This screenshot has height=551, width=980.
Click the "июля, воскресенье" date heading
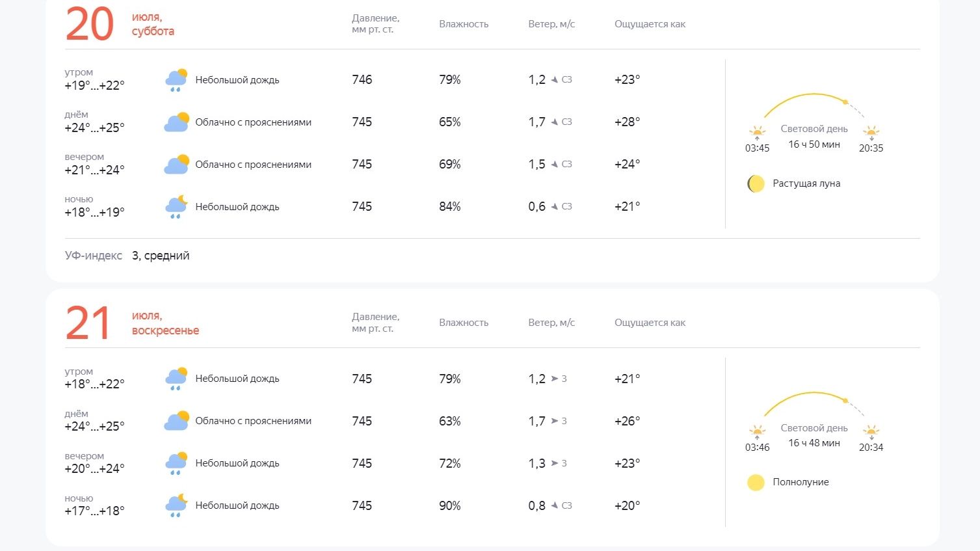[165, 323]
